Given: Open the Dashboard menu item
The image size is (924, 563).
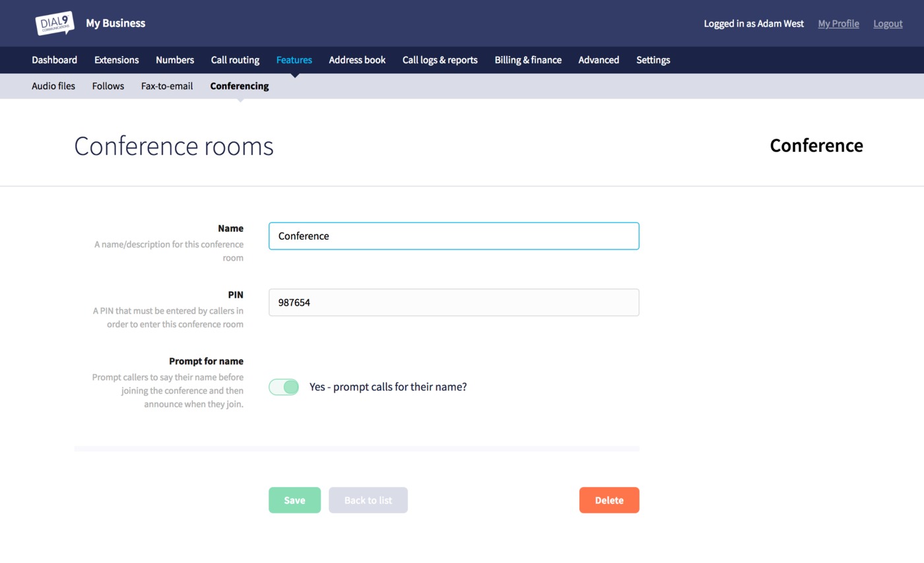Looking at the screenshot, I should pos(54,59).
